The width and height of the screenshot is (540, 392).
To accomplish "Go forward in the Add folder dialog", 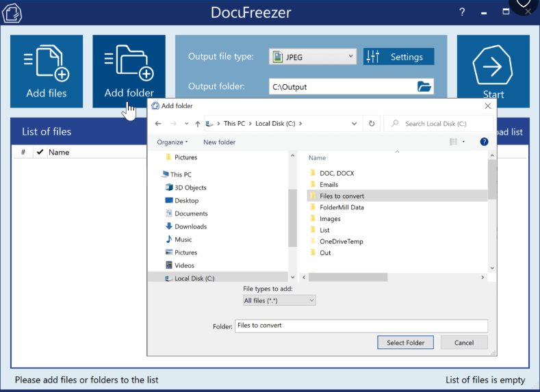I will click(x=174, y=124).
